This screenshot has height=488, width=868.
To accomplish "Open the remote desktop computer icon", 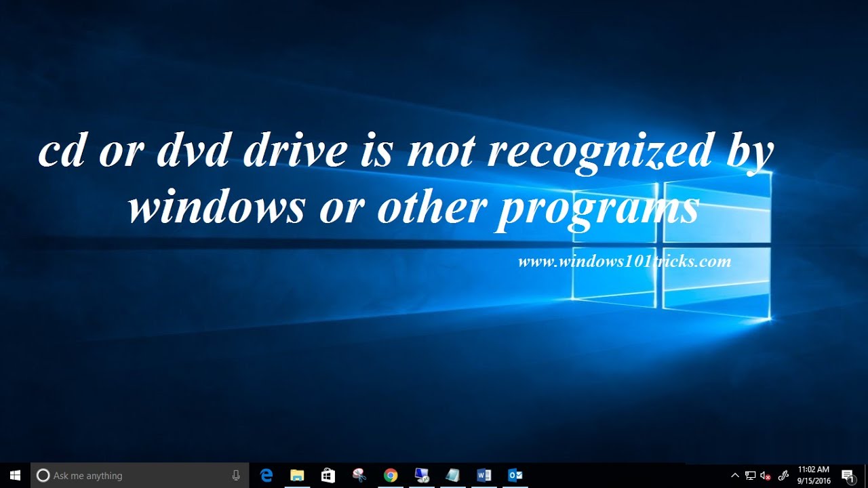I will click(422, 475).
